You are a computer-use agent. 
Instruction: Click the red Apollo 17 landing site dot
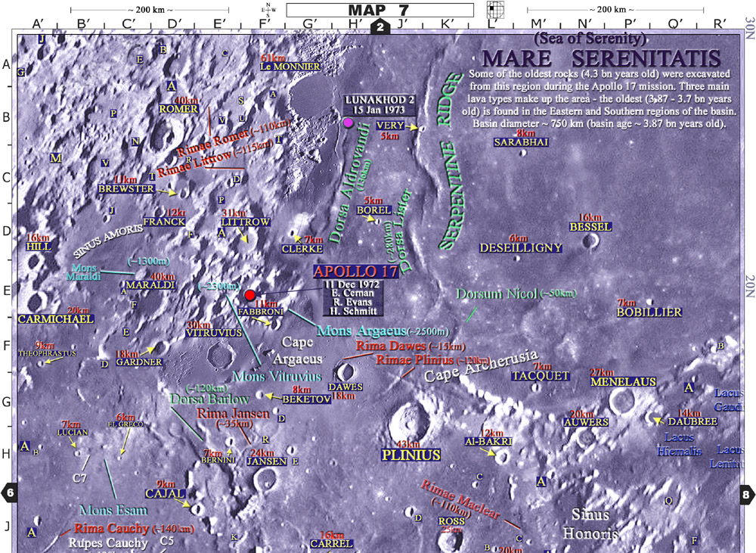250,294
